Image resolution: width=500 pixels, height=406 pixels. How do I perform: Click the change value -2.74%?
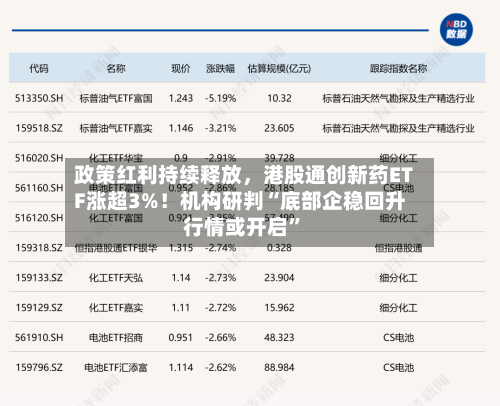click(220, 248)
